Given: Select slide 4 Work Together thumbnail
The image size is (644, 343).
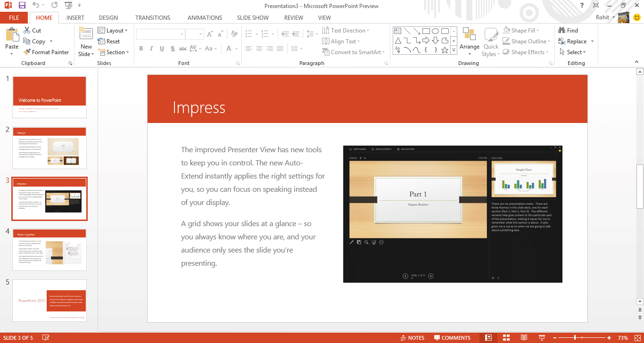Looking at the screenshot, I should [49, 250].
